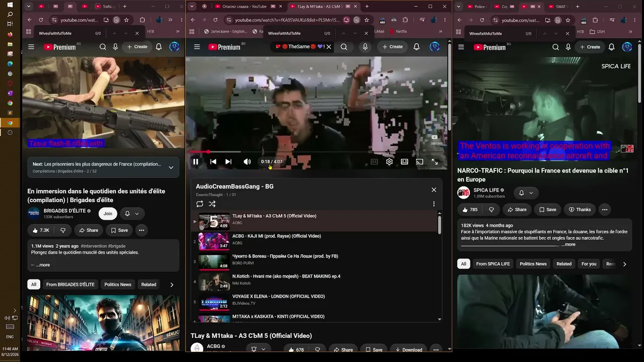Open Windows taskbar search
The height and width of the screenshot is (362, 644).
click(10, 14)
